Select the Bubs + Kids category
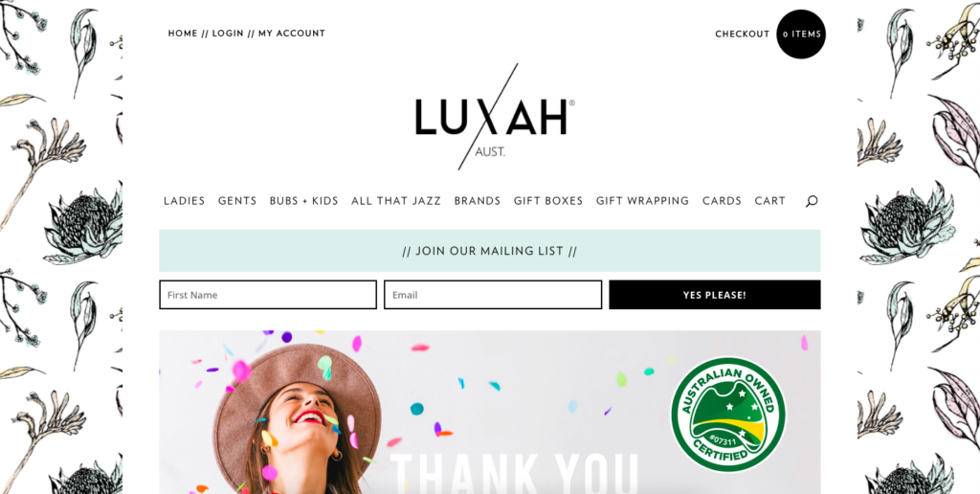980x494 pixels. click(303, 201)
